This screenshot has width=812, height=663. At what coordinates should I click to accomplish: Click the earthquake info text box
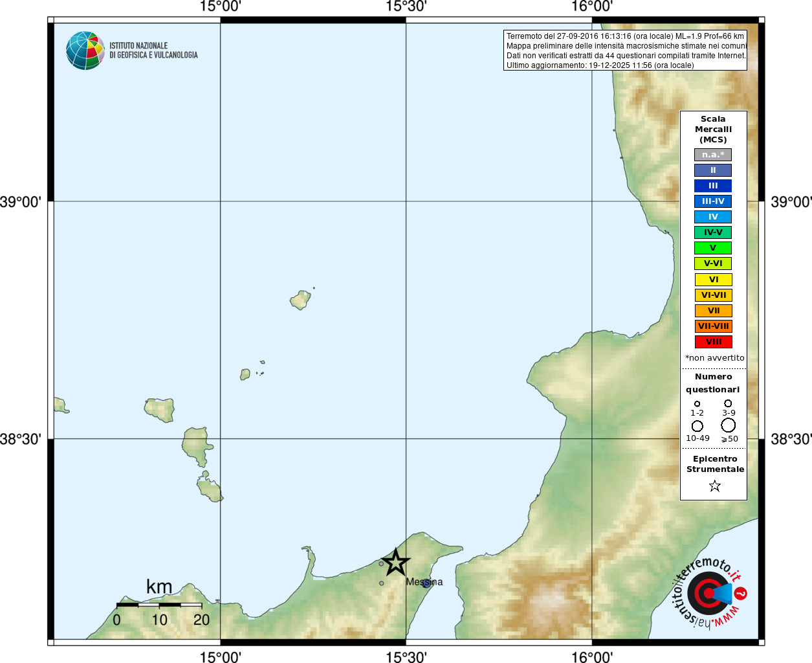pos(625,51)
